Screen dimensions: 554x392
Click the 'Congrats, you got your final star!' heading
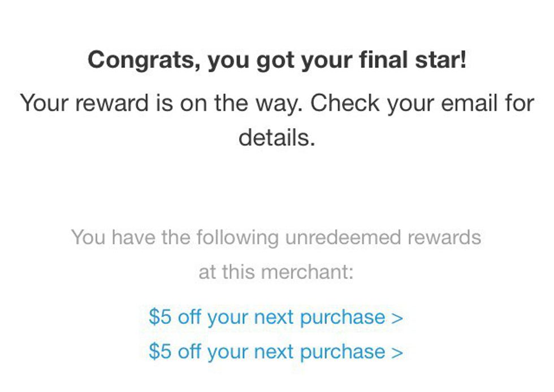277,60
